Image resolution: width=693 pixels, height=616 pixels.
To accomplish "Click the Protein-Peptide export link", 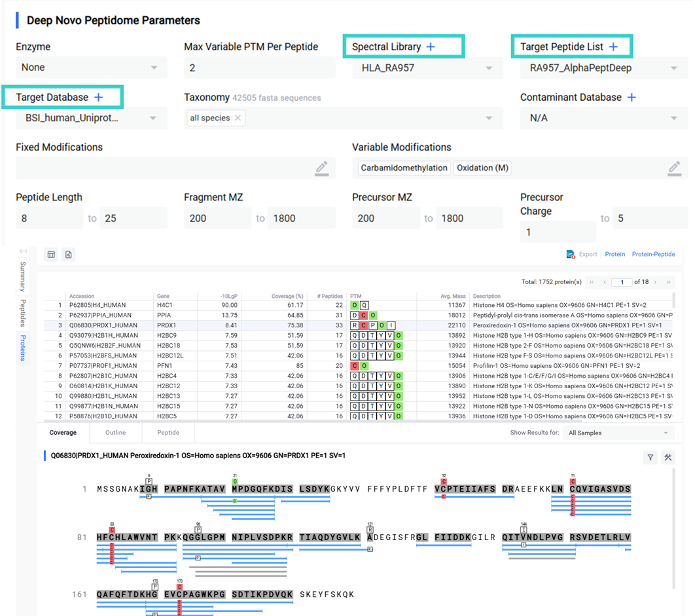I will (x=653, y=254).
